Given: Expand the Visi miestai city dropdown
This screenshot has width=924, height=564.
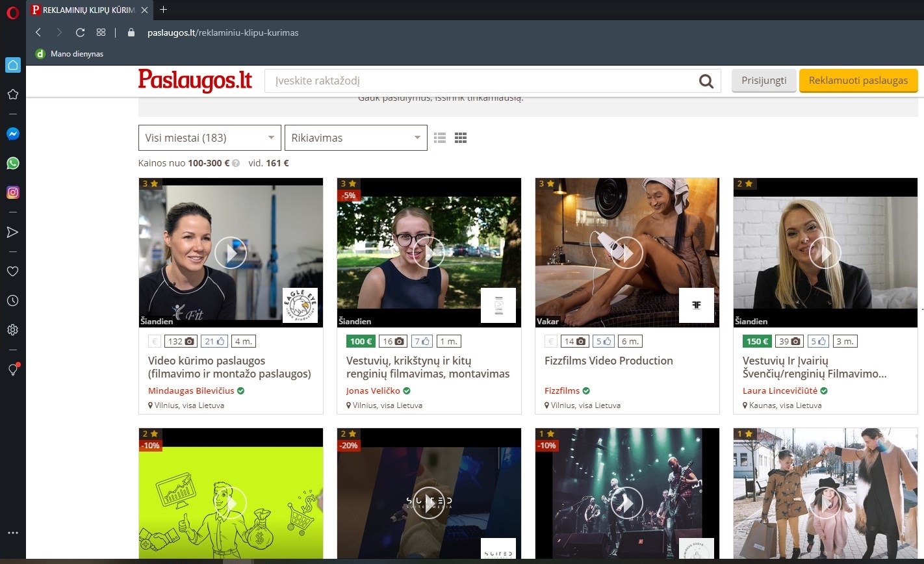Looking at the screenshot, I should pyautogui.click(x=209, y=138).
